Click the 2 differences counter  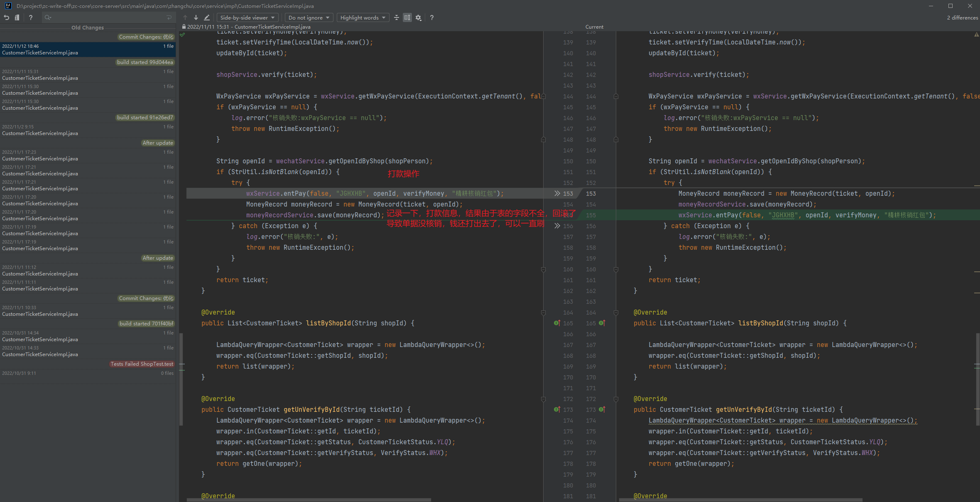pos(962,17)
